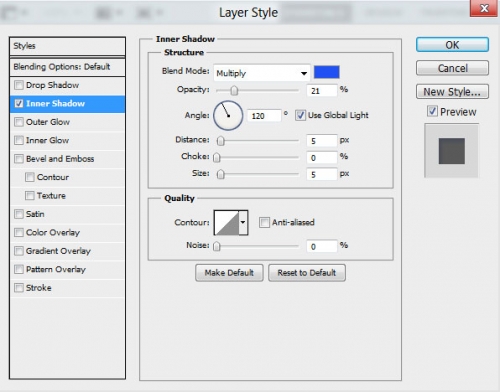
Task: Expand the Contour picker arrow
Action: point(243,223)
